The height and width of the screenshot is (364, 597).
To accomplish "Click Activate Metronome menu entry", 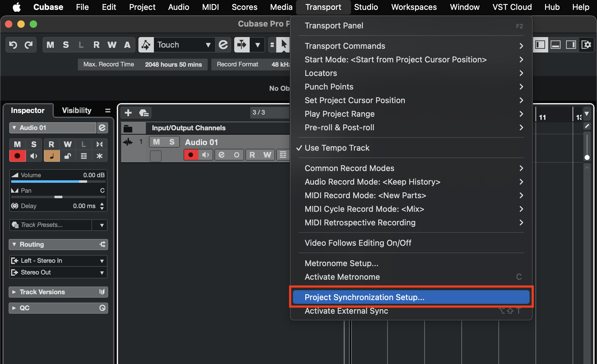I will point(411,277).
